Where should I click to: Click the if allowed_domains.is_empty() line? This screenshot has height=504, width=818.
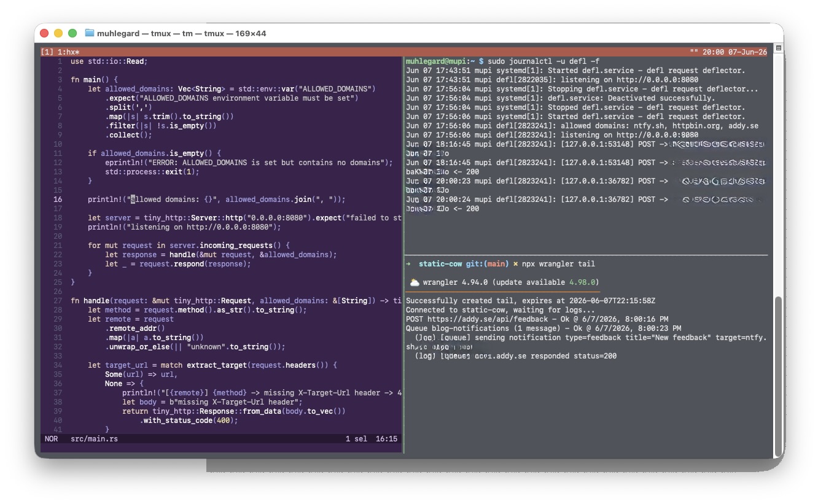pyautogui.click(x=154, y=153)
